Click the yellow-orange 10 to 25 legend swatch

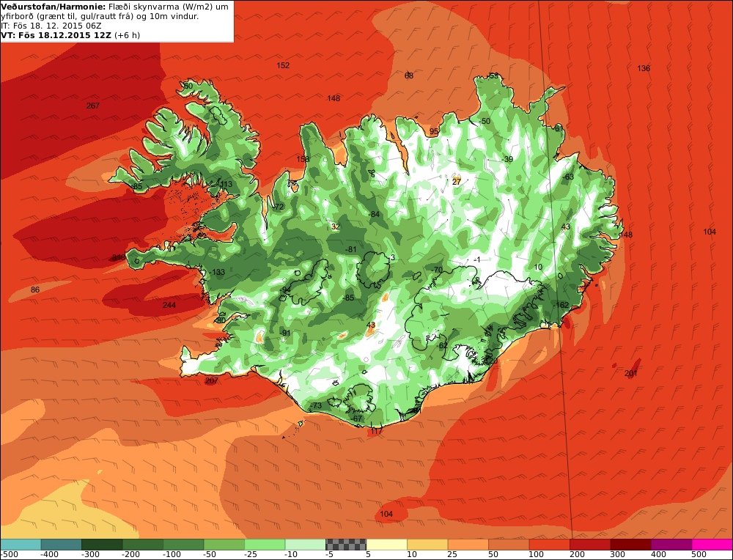click(x=427, y=544)
